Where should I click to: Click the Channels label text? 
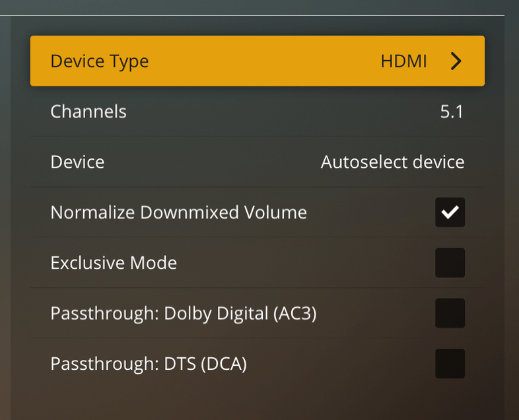[88, 112]
